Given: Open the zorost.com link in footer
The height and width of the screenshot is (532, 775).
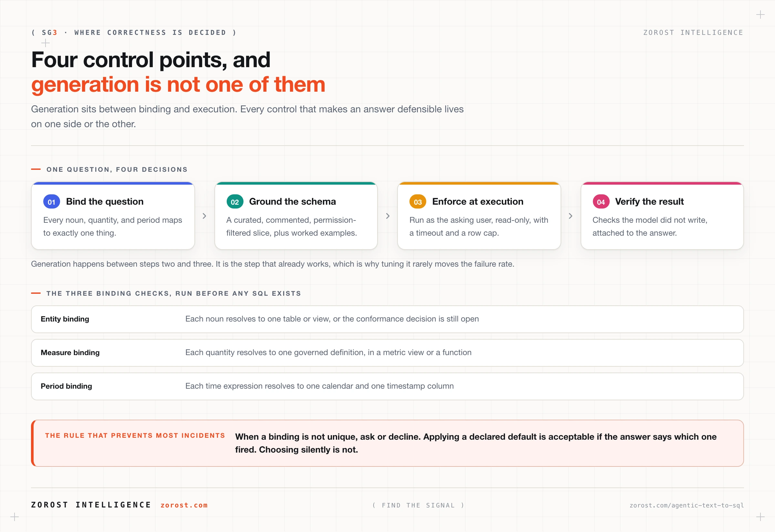Looking at the screenshot, I should 184,505.
